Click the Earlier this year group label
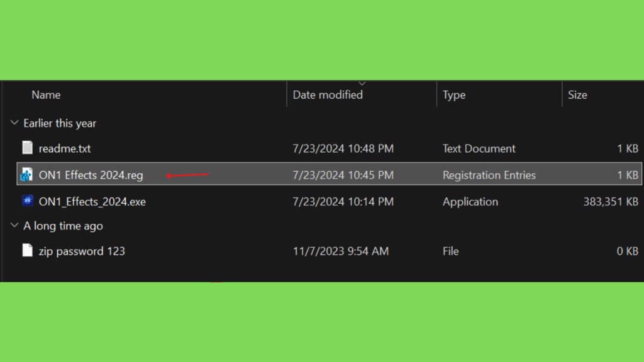The height and width of the screenshot is (362, 644). pyautogui.click(x=60, y=123)
